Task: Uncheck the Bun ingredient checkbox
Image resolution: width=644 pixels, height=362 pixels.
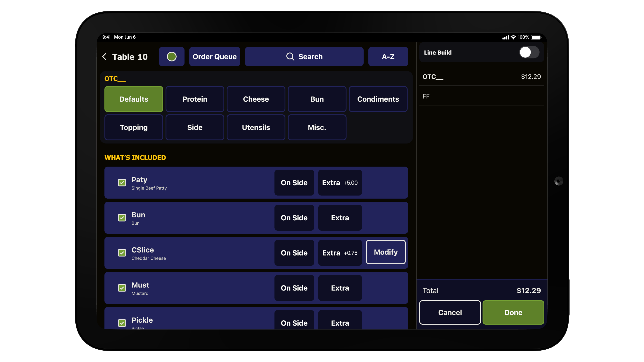Action: [122, 218]
